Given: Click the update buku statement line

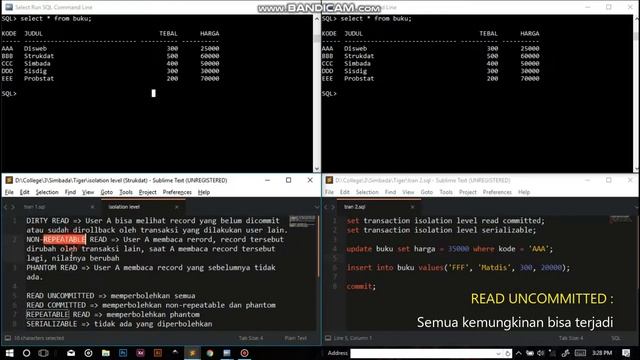Looking at the screenshot, I should pos(449,249).
